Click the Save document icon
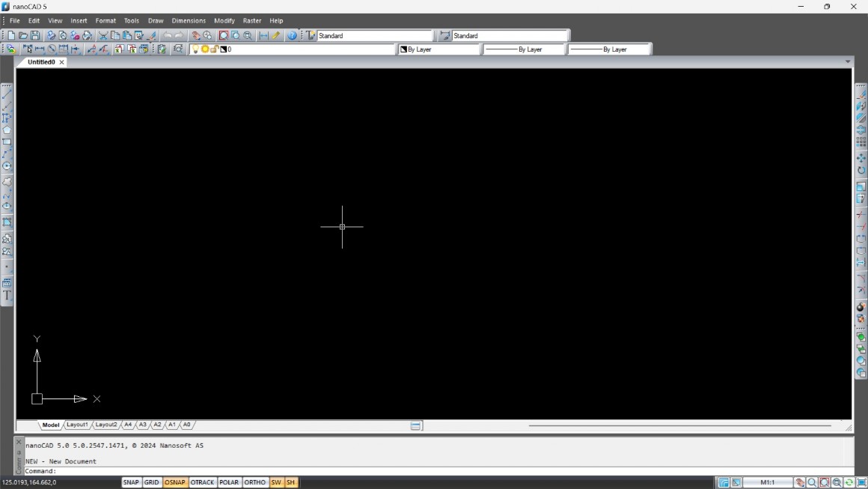This screenshot has height=489, width=868. click(35, 35)
